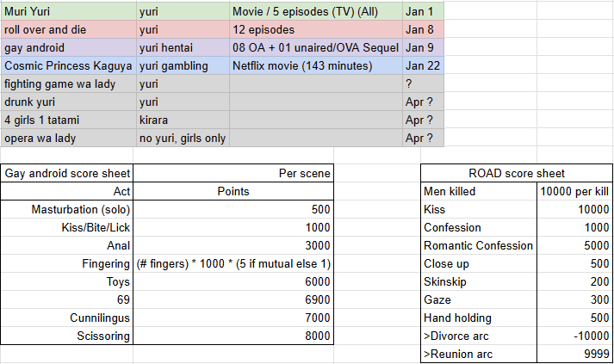The width and height of the screenshot is (614, 364).
Task: Click the '-10000' value cell
Action: (x=574, y=336)
